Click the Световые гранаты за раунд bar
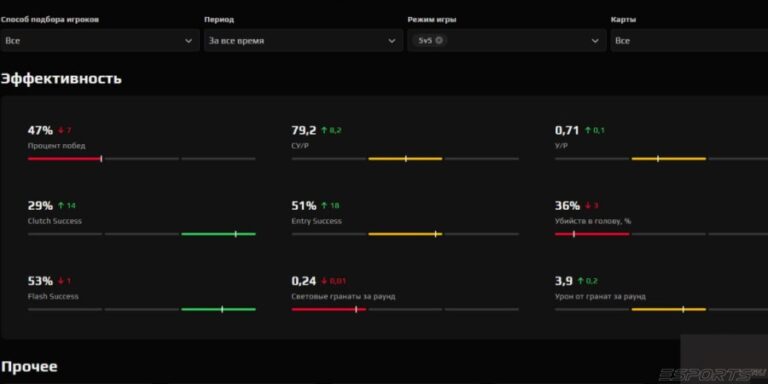Viewport: 768px width, 384px height. [405, 310]
